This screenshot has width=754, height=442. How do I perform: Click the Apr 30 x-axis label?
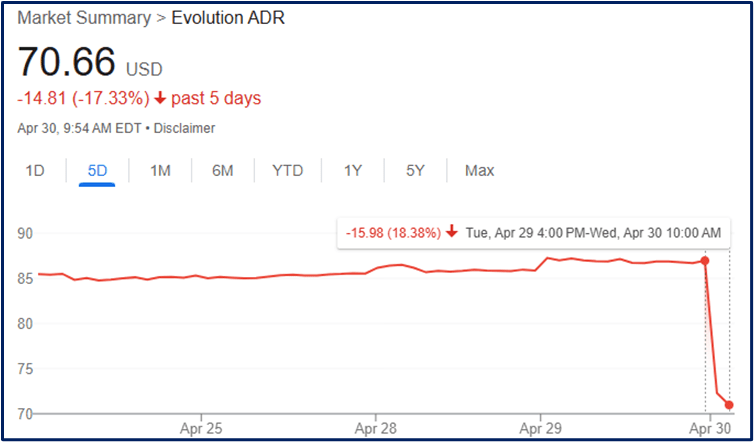(x=710, y=429)
